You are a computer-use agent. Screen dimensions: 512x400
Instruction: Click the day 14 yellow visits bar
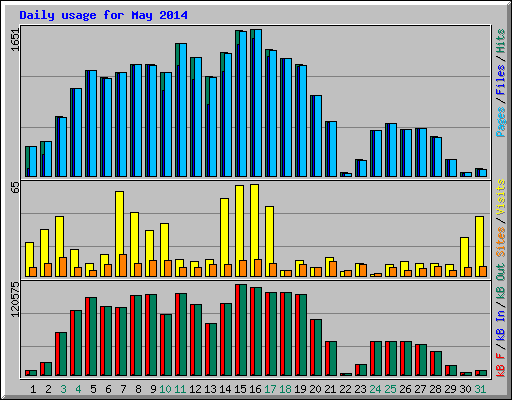coord(224,231)
